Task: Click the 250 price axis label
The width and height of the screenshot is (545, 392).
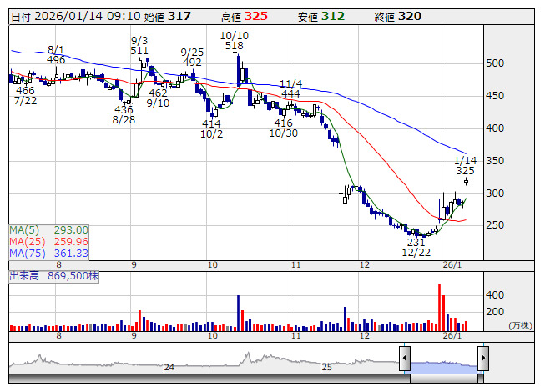Action: (495, 225)
